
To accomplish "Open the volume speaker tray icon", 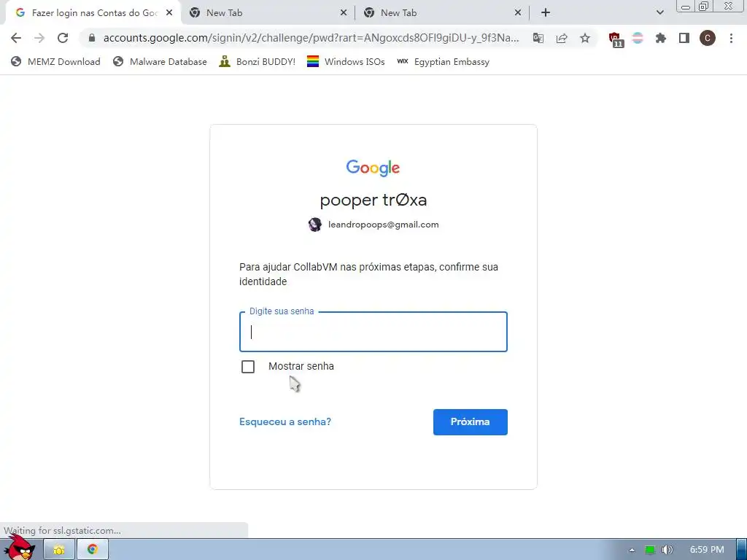I will tap(667, 550).
